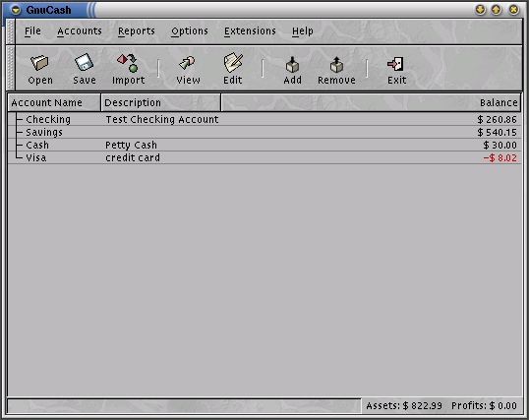The height and width of the screenshot is (420, 529).
Task: Open the File menu
Action: coord(32,31)
